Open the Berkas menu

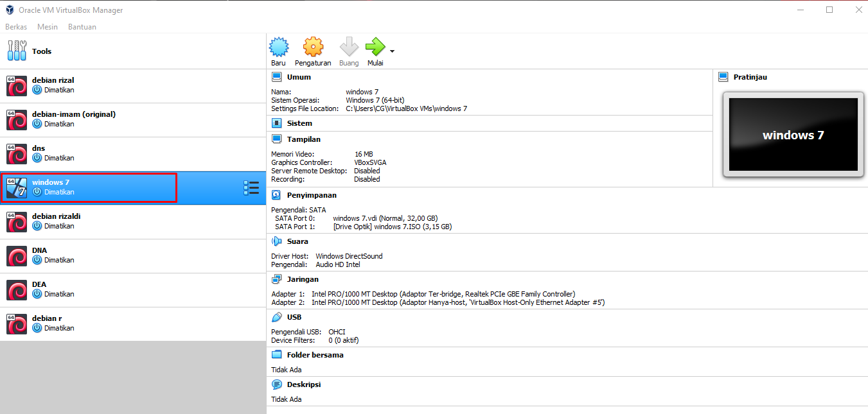(x=16, y=27)
